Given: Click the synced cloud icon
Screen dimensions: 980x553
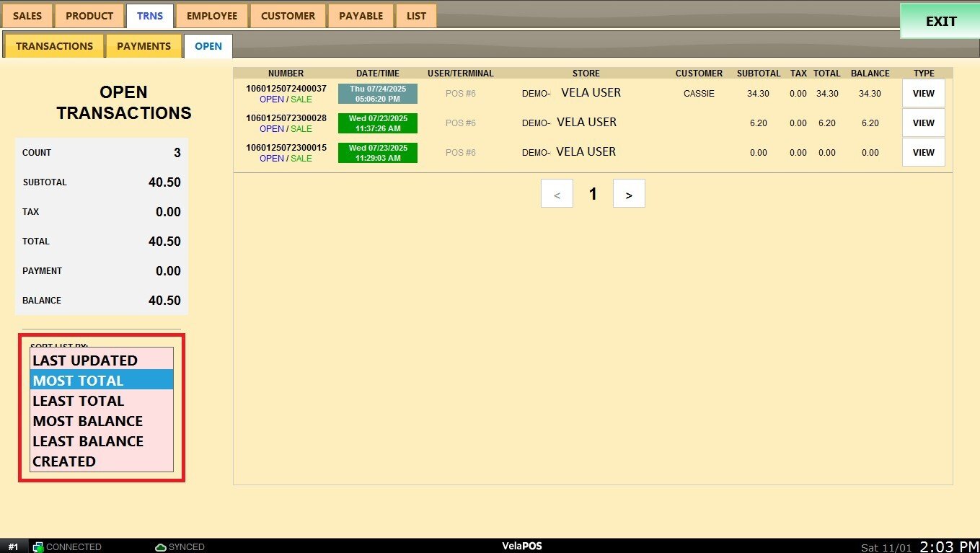Looking at the screenshot, I should point(161,547).
